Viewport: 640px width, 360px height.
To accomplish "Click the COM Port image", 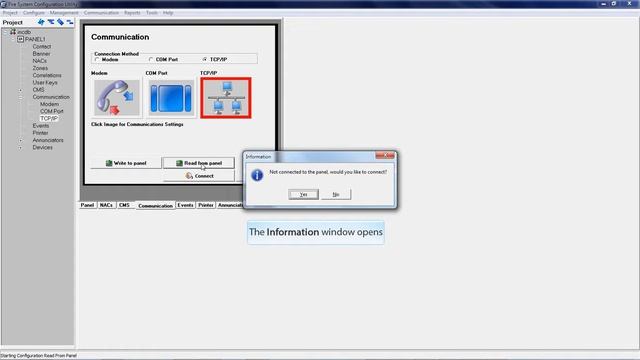I will click(171, 98).
